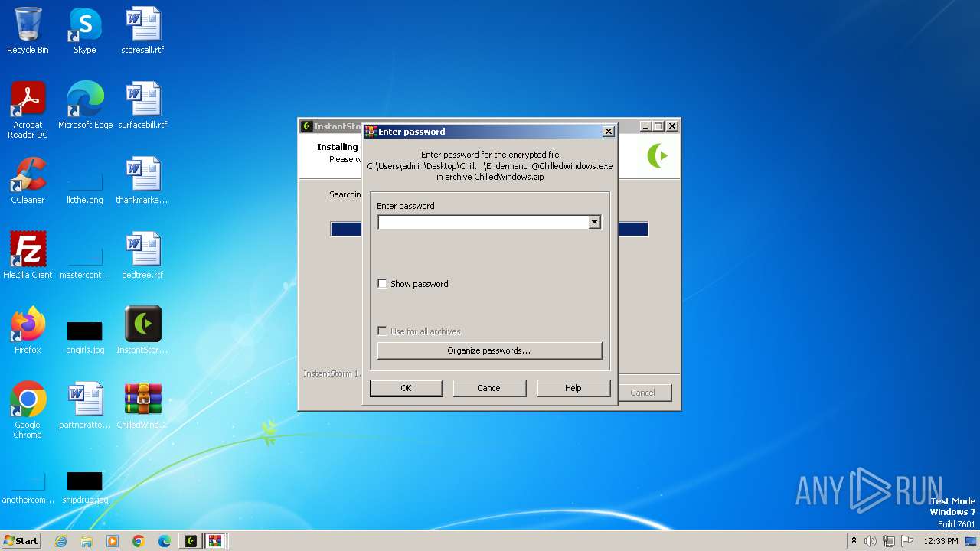Open the CCleaner desktop shortcut

pos(28,181)
